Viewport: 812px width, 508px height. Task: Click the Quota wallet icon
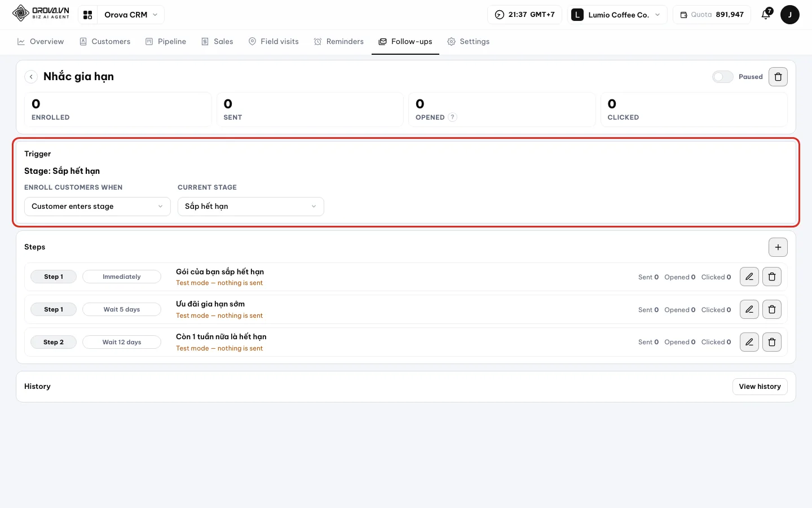[x=683, y=15]
